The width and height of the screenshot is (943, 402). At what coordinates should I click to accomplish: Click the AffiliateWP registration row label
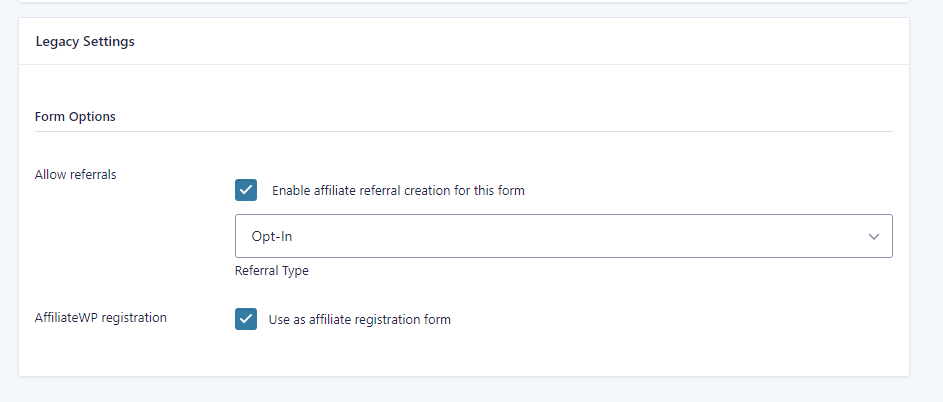coord(101,317)
